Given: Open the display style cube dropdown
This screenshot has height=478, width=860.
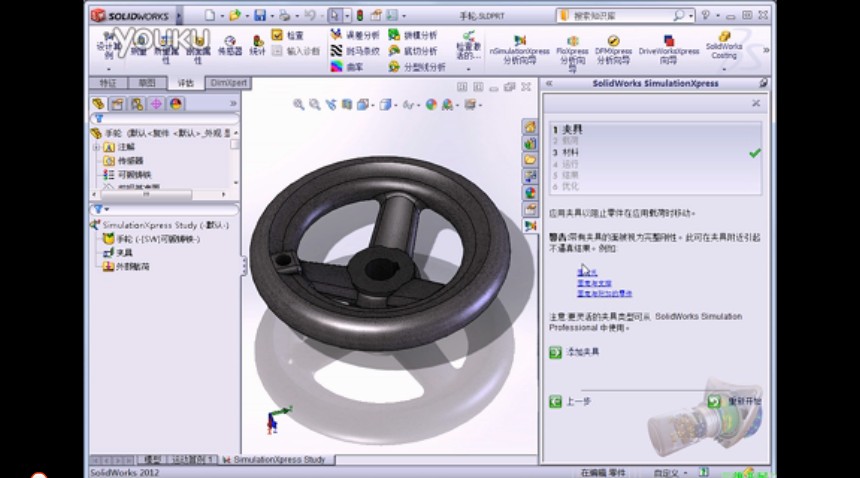Looking at the screenshot, I should (396, 105).
